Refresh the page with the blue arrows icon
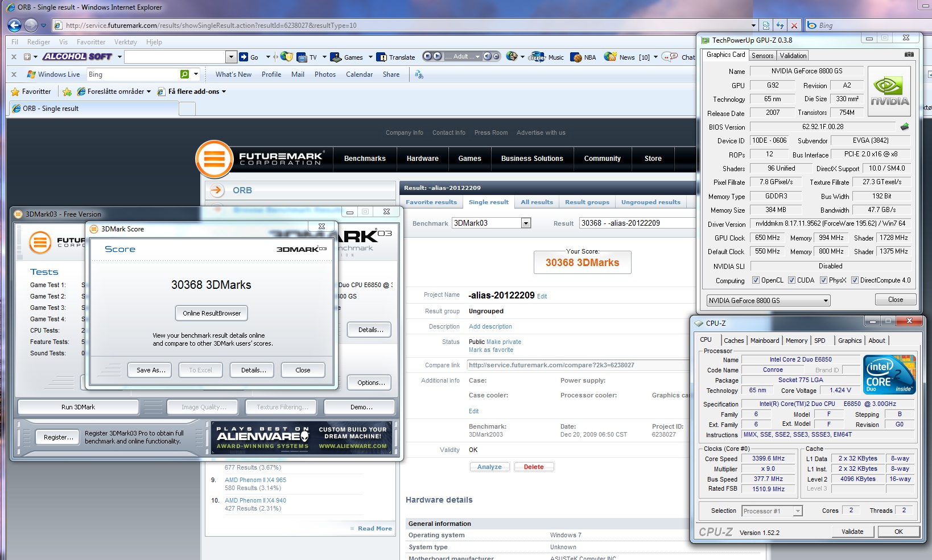 (x=780, y=26)
